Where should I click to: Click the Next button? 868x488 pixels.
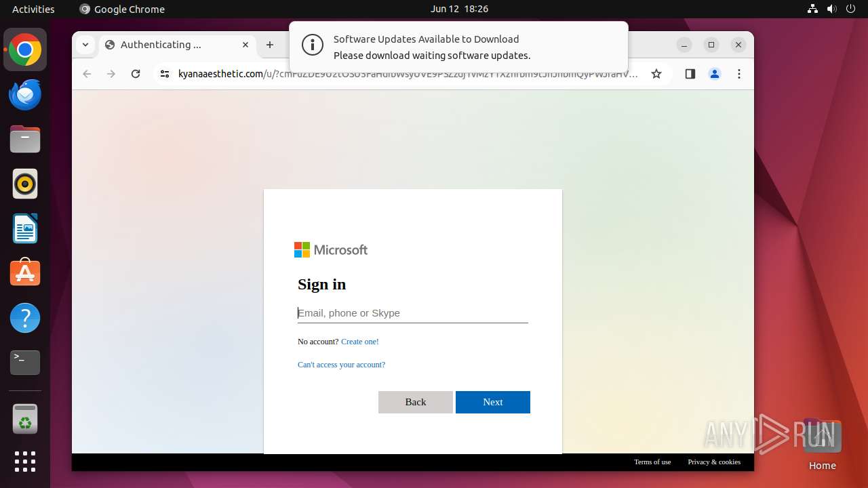tap(493, 402)
